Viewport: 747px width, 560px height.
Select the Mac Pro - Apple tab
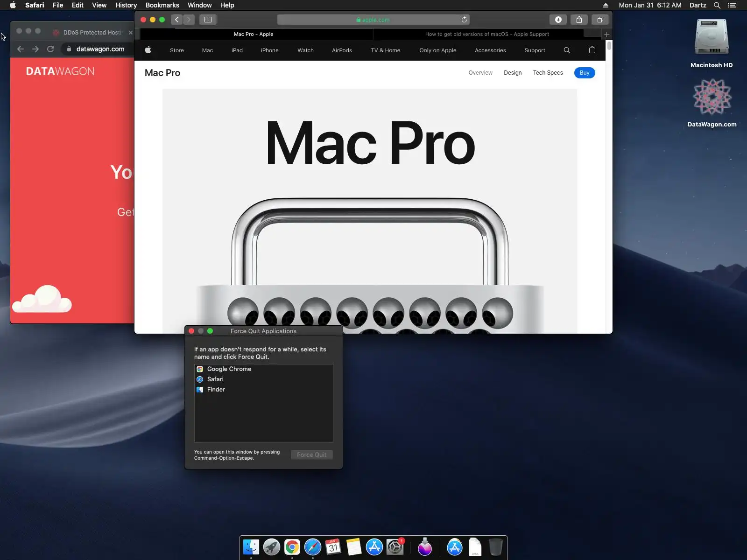click(x=254, y=34)
